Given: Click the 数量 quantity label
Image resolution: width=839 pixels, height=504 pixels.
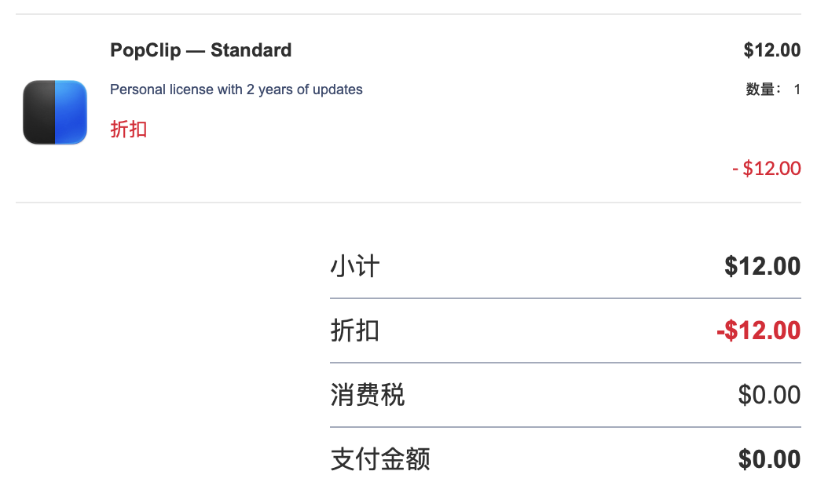Looking at the screenshot, I should pyautogui.click(x=763, y=89).
